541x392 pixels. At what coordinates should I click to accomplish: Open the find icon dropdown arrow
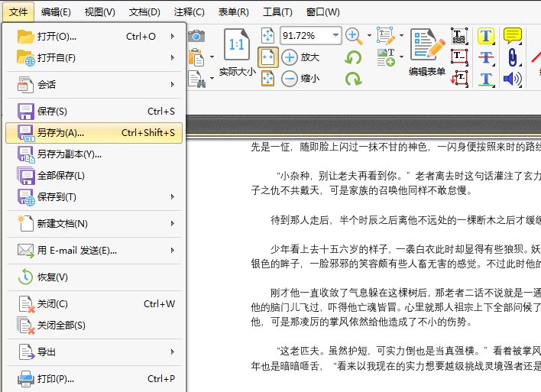[x=212, y=79]
